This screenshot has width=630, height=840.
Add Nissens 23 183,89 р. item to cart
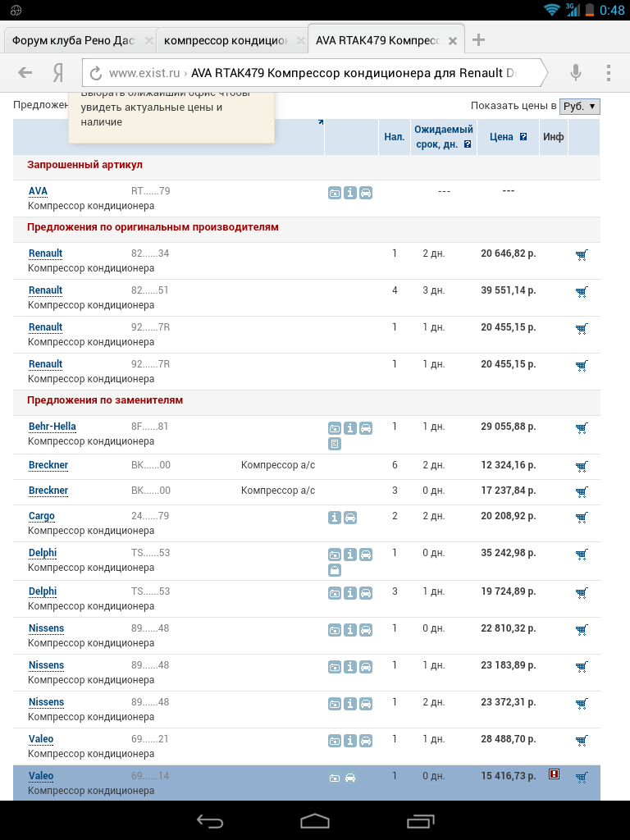tap(582, 666)
